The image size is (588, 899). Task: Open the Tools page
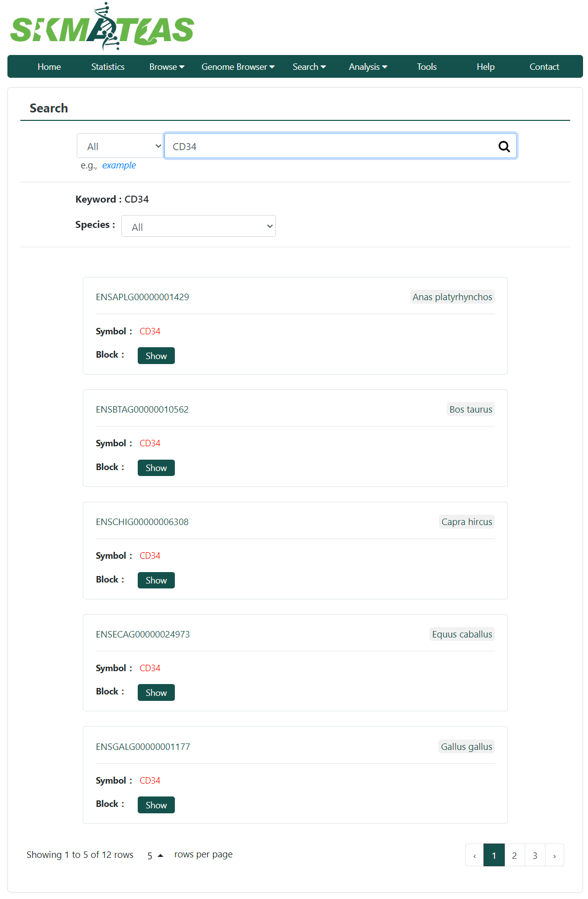[427, 67]
